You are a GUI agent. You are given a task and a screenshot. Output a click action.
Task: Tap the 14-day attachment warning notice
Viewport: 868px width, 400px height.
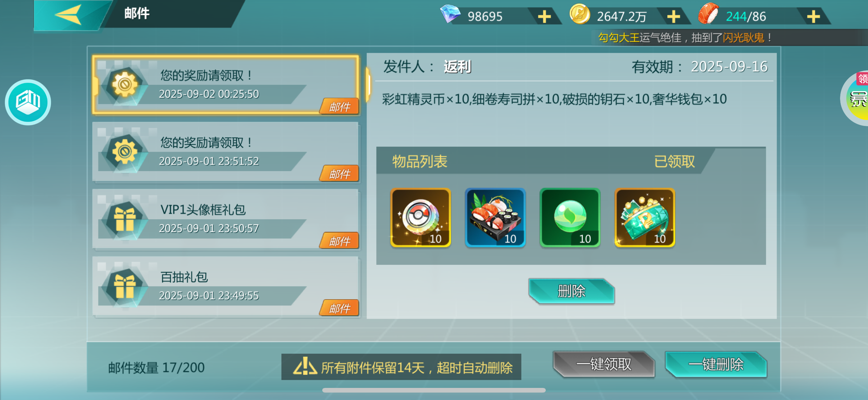pyautogui.click(x=401, y=367)
